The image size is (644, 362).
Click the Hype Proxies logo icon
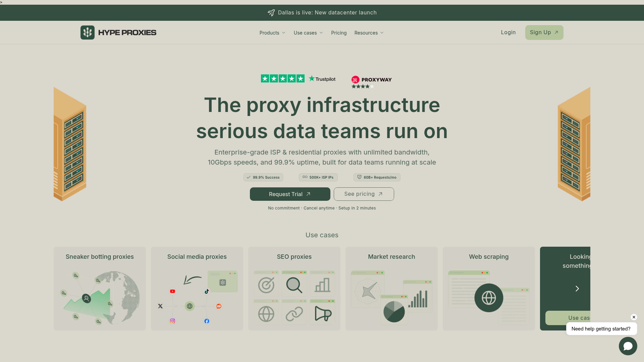tap(88, 33)
